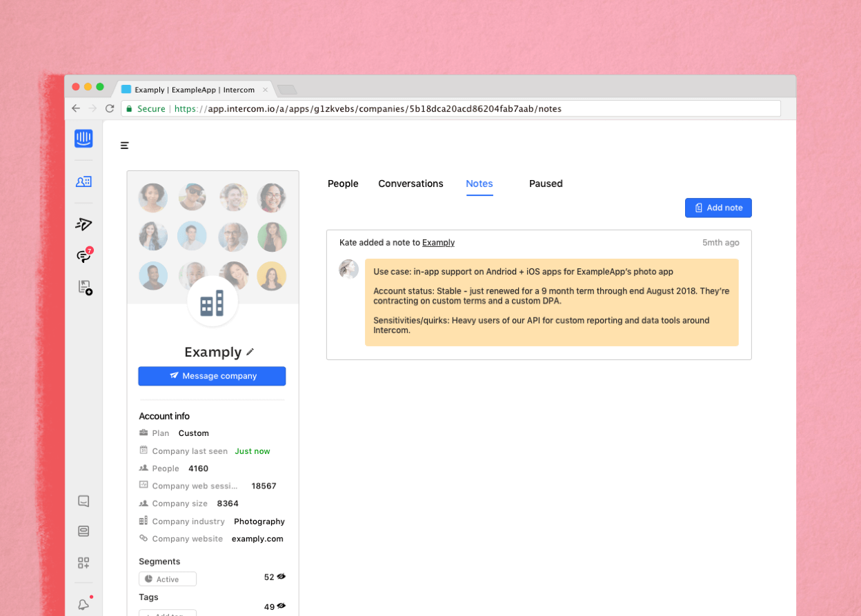This screenshot has height=616, width=861.
Task: Open notifications via the bell icon
Action: pos(83,604)
